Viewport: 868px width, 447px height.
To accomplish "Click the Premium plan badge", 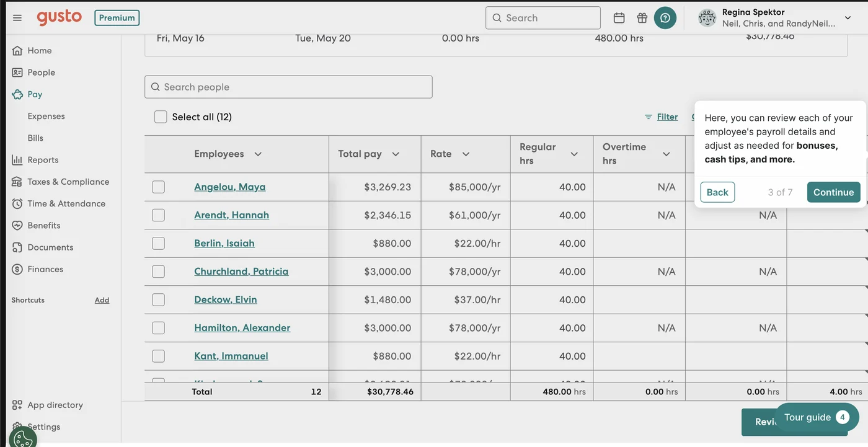I will tap(117, 18).
